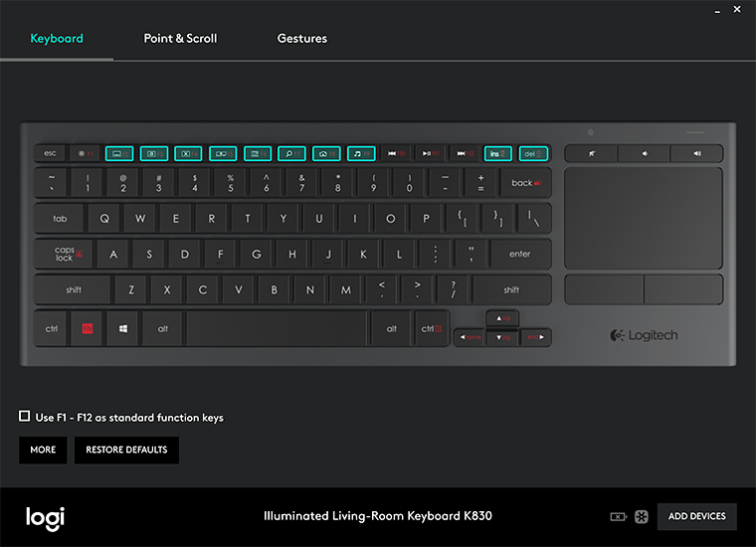Click the highlighted ins key
This screenshot has width=756, height=547.
[x=498, y=154]
